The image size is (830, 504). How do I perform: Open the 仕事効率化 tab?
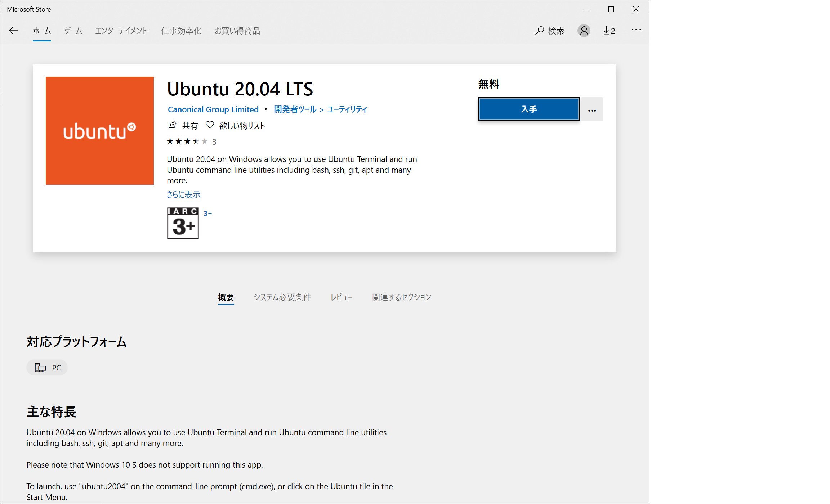pyautogui.click(x=181, y=31)
